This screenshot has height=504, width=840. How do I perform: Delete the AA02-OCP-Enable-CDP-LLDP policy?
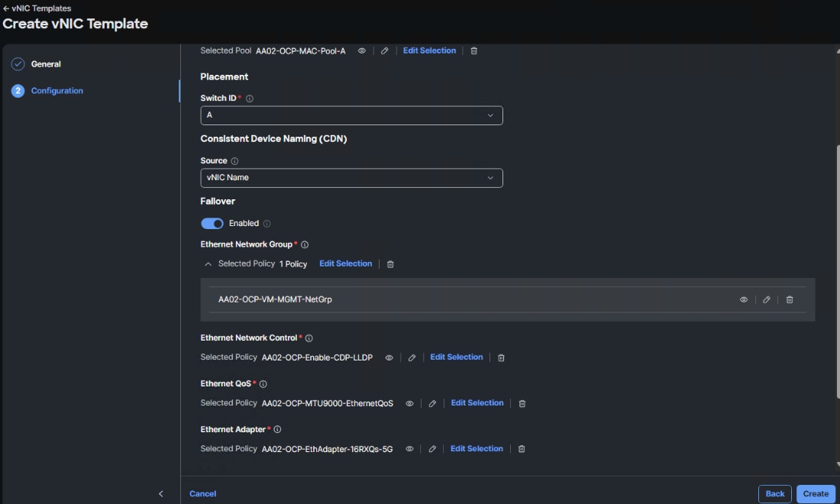coord(501,357)
